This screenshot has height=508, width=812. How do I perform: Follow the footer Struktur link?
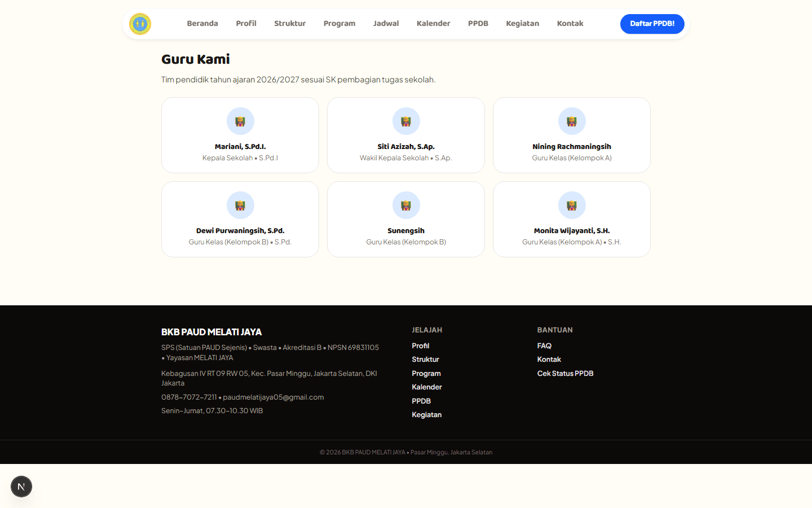coord(425,360)
